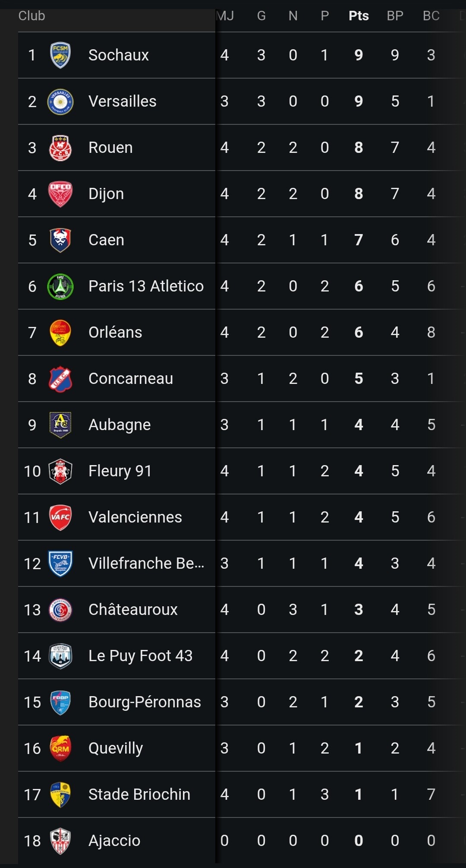This screenshot has height=868, width=466.
Task: Click the BP column header
Action: [x=395, y=16]
